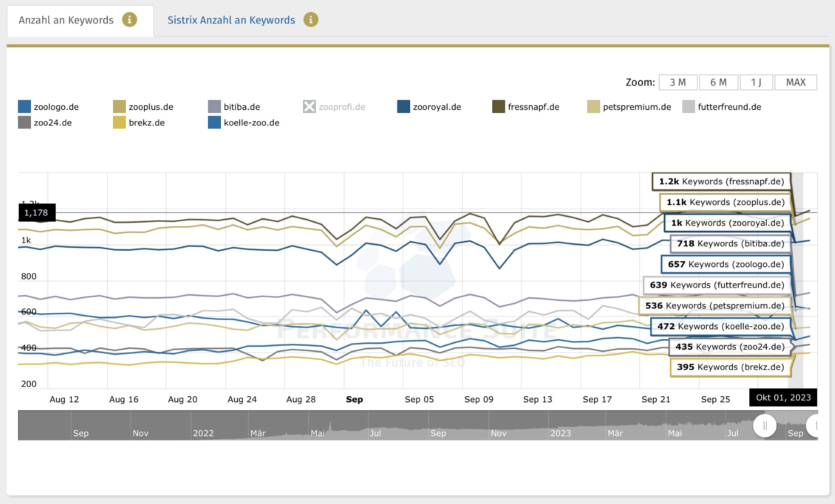Set zoom to 6 M

pos(718,82)
